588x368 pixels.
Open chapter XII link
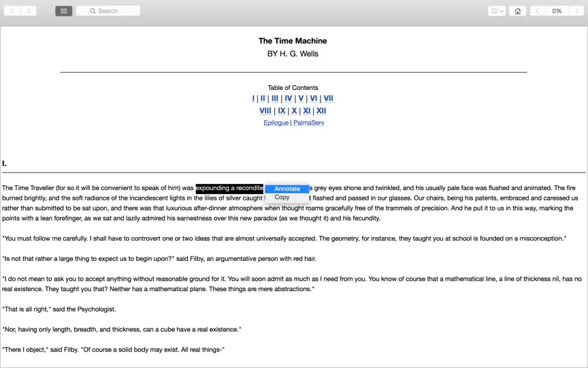click(321, 111)
